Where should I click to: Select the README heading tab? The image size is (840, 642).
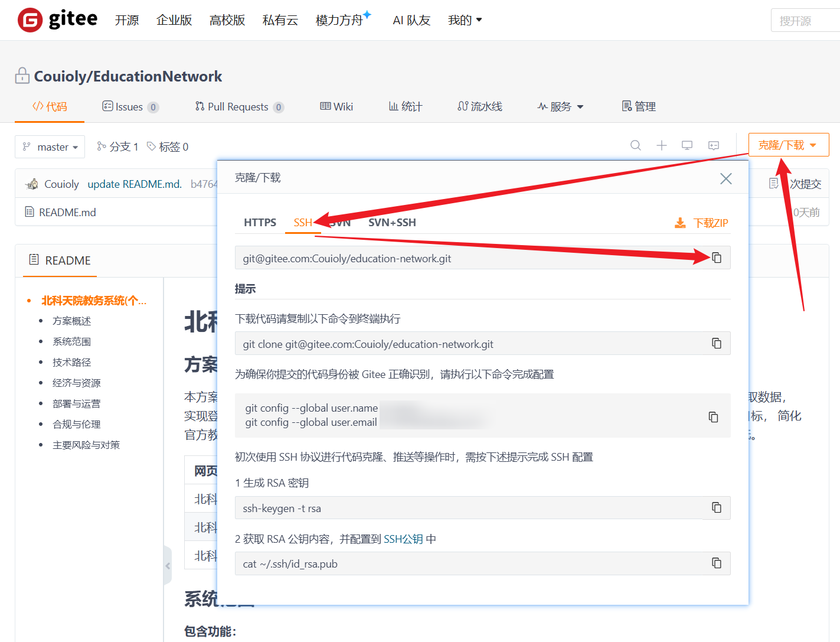pyautogui.click(x=60, y=260)
